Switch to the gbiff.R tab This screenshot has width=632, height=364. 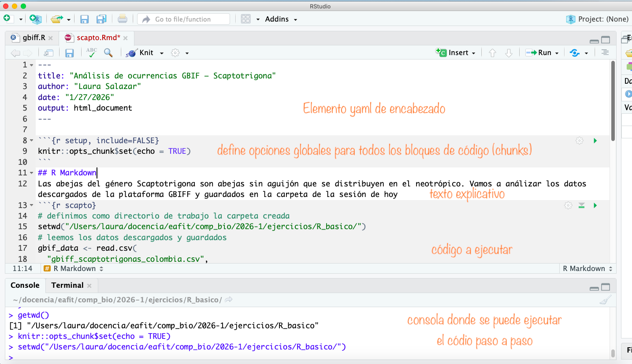(x=34, y=38)
